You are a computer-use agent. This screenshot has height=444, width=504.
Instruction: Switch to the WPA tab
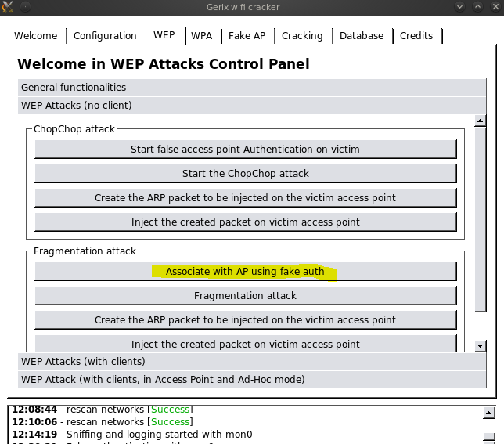(202, 36)
